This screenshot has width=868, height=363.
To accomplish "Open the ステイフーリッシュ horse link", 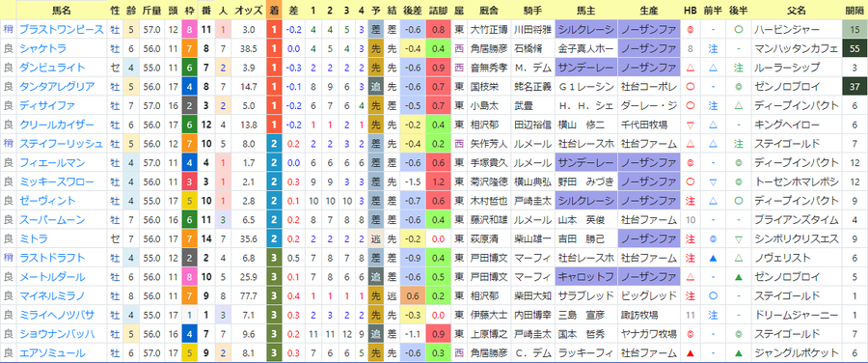I will (61, 144).
